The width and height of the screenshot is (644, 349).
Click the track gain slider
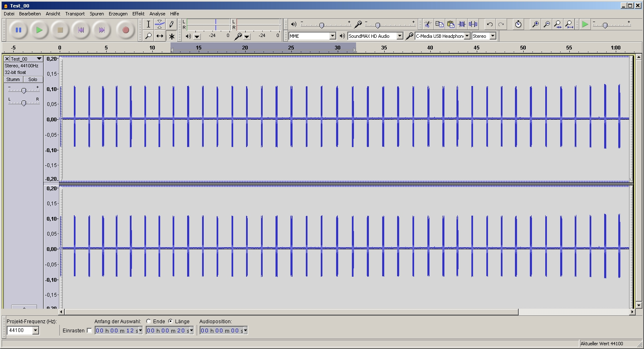click(x=24, y=90)
